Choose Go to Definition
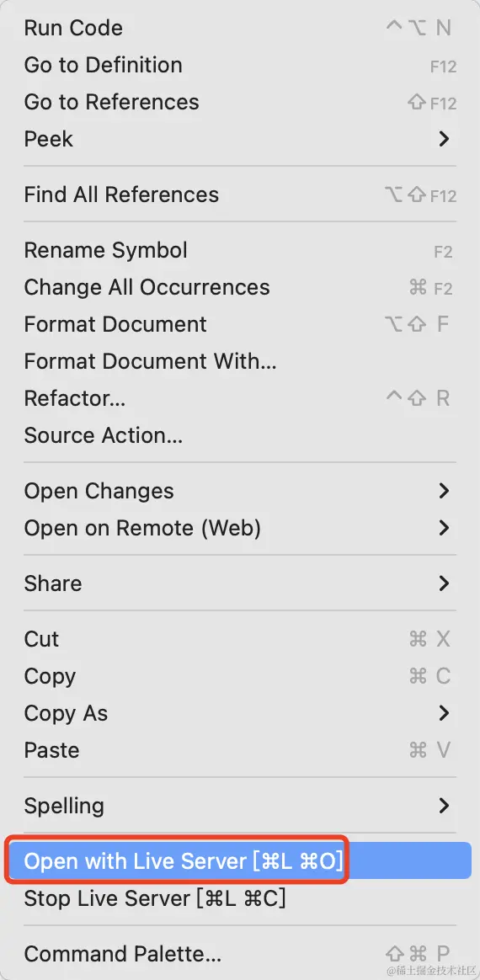The width and height of the screenshot is (480, 980). pos(240,65)
